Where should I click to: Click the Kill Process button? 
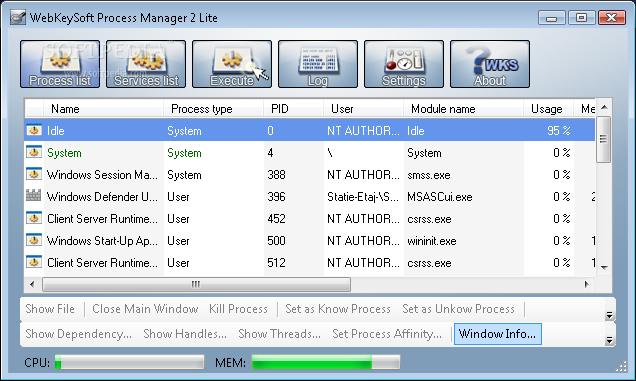click(238, 309)
